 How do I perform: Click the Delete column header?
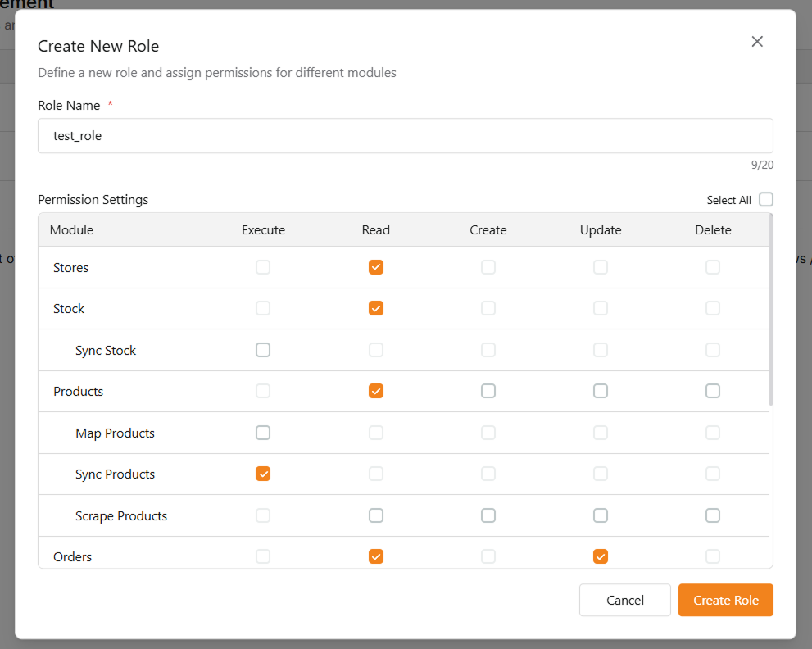tap(713, 230)
